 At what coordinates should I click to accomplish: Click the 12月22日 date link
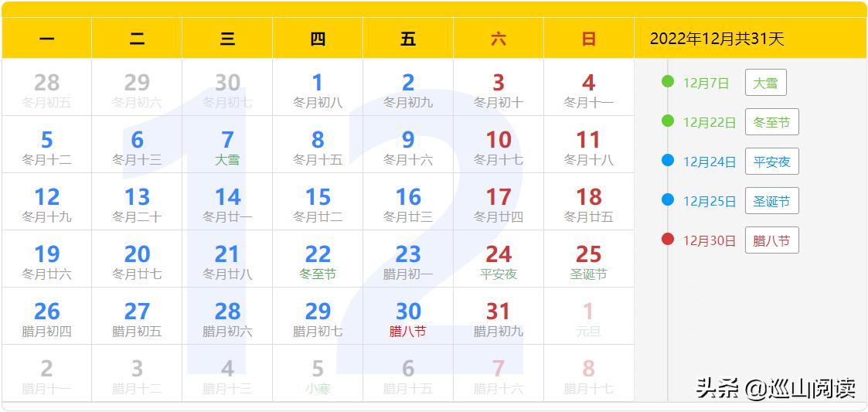[x=710, y=122]
